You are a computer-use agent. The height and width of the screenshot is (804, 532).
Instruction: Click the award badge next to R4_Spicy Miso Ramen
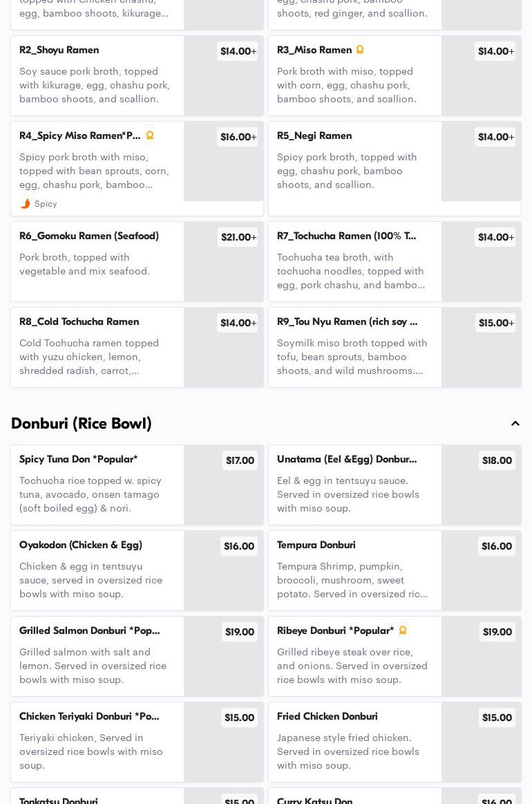[150, 135]
